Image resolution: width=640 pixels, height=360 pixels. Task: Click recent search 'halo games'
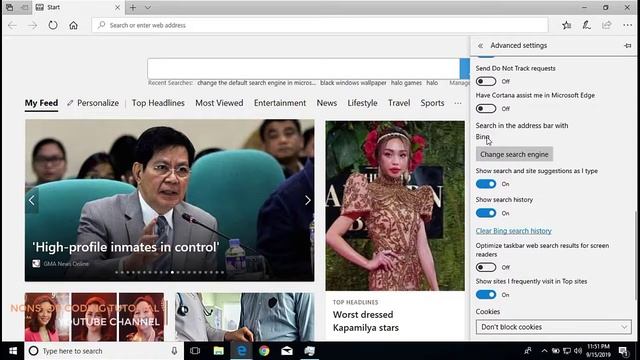[406, 83]
